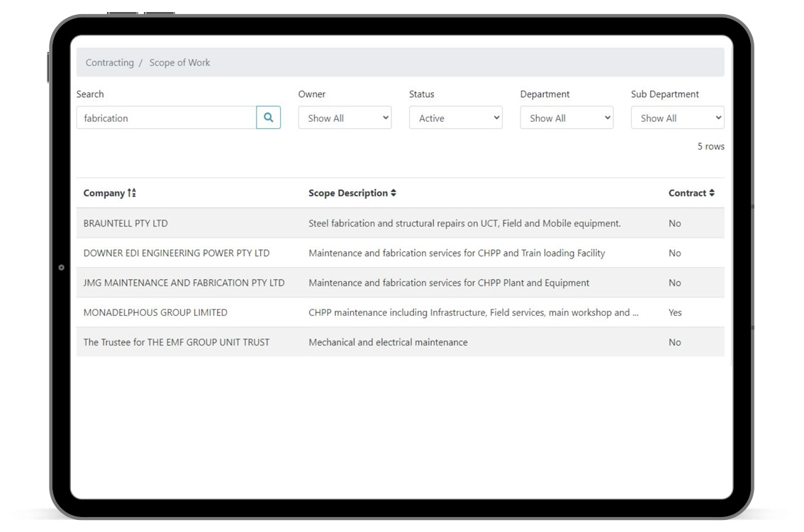Screen dimensions: 804x532
Task: Click the search magnifier button
Action: (x=268, y=118)
